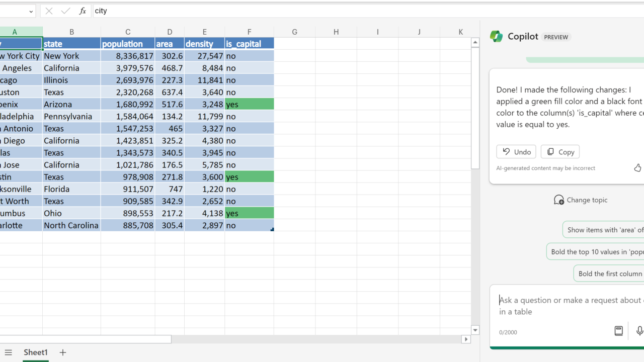The image size is (644, 362).
Task: Click the Copilot prompt text box
Action: pos(569,306)
